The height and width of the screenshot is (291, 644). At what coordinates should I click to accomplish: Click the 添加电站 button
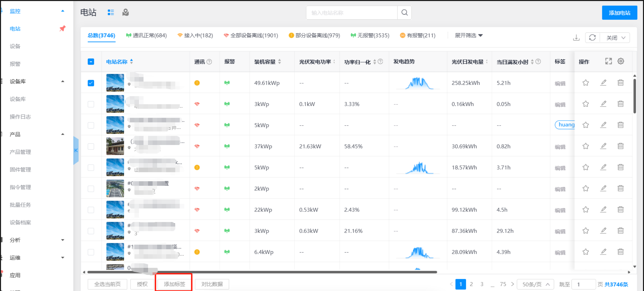pos(619,13)
